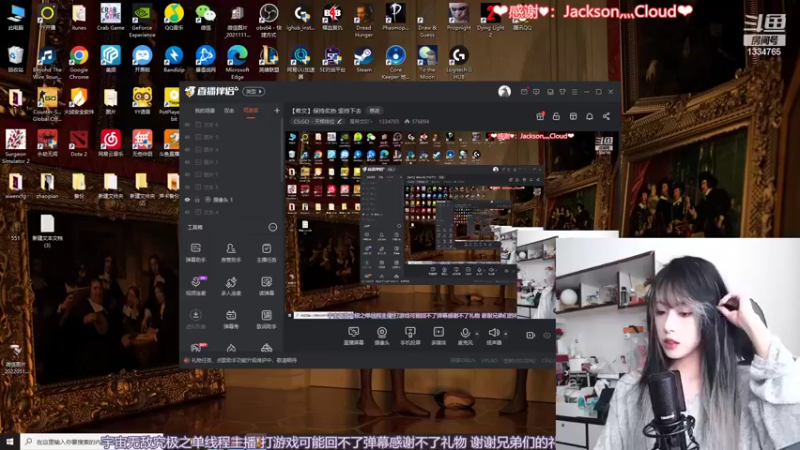
Task: Add 摄像头 camera source from the bottom bar
Action: [382, 336]
